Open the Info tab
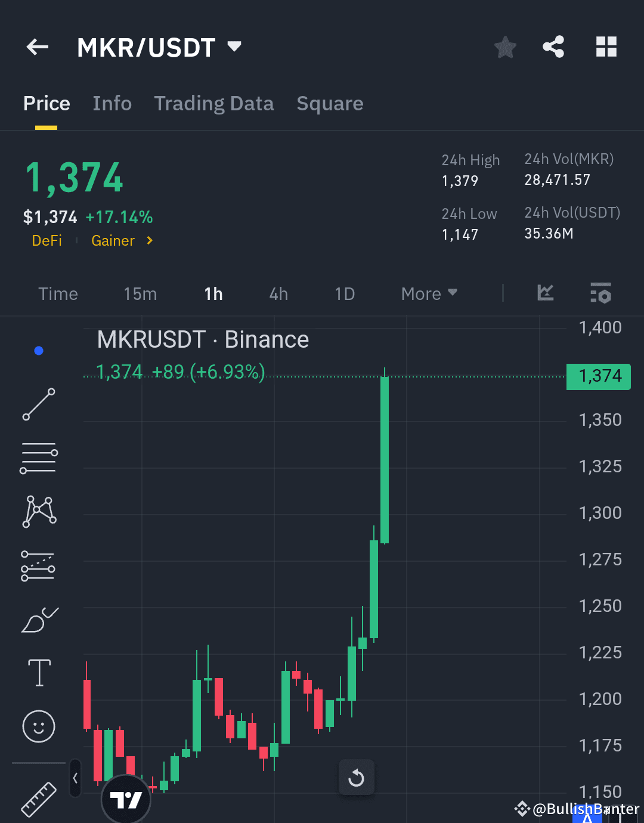 pos(112,103)
